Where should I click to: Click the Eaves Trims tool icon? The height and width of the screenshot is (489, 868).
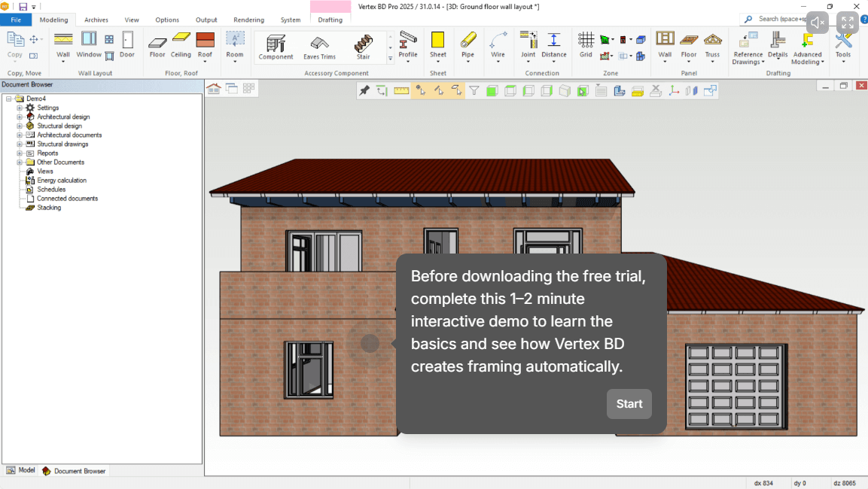[x=319, y=46]
